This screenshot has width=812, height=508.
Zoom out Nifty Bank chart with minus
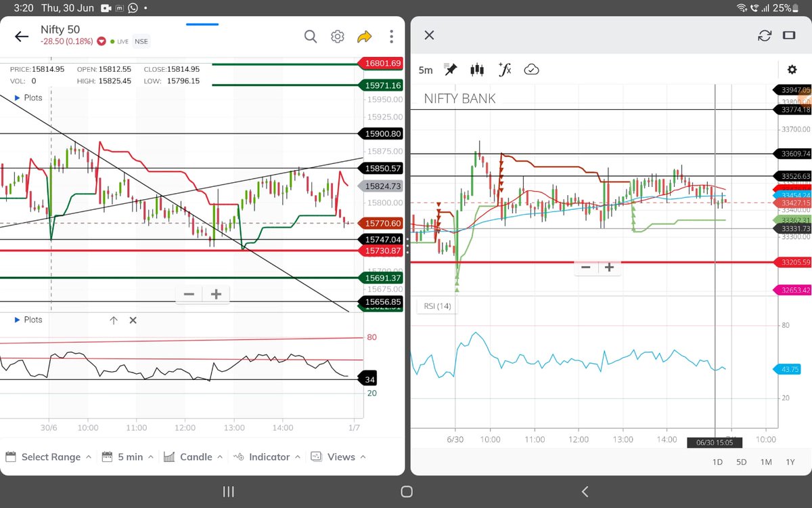pos(586,267)
